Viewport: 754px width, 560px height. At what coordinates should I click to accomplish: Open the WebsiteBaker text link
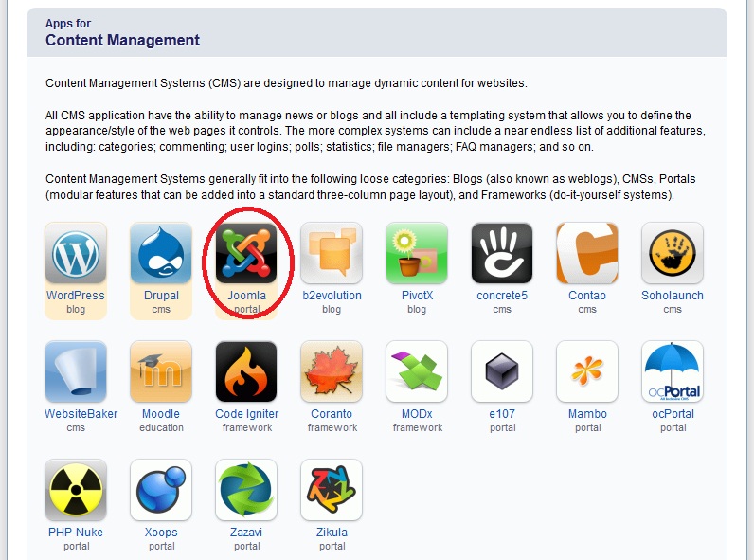point(81,414)
